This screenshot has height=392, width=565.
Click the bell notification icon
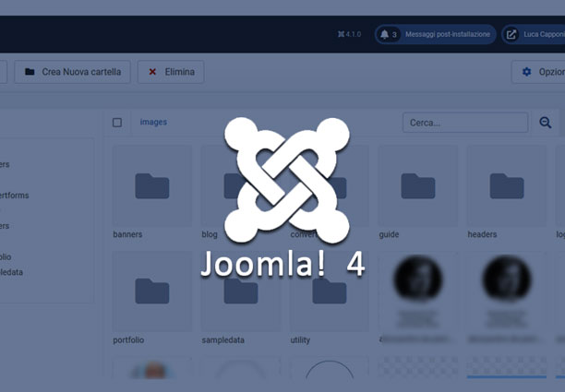click(x=384, y=34)
